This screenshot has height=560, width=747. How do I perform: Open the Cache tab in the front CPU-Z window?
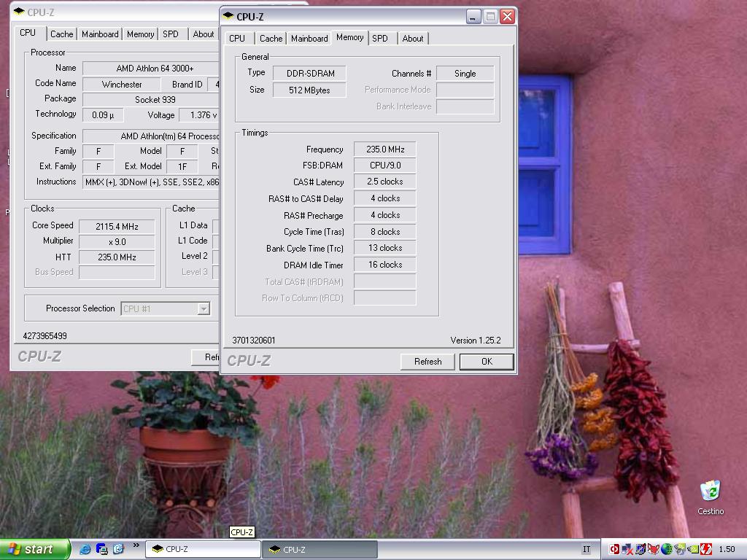click(x=271, y=38)
